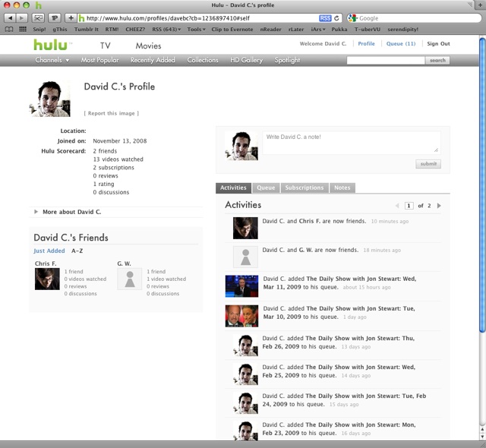Click Report this image link

coord(112,113)
